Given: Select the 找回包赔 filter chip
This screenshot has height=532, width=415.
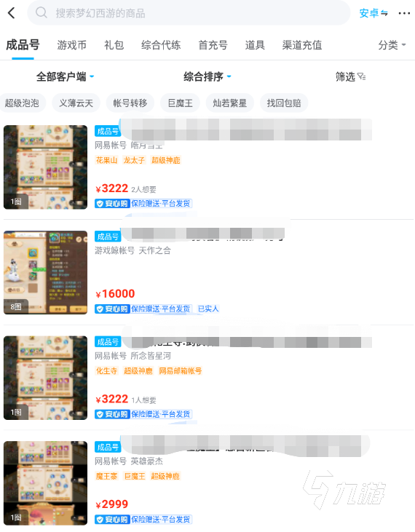Looking at the screenshot, I should [284, 103].
